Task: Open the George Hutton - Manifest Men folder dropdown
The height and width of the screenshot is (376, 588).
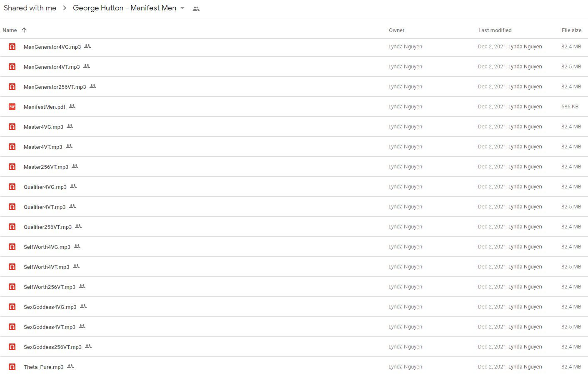Action: 182,8
